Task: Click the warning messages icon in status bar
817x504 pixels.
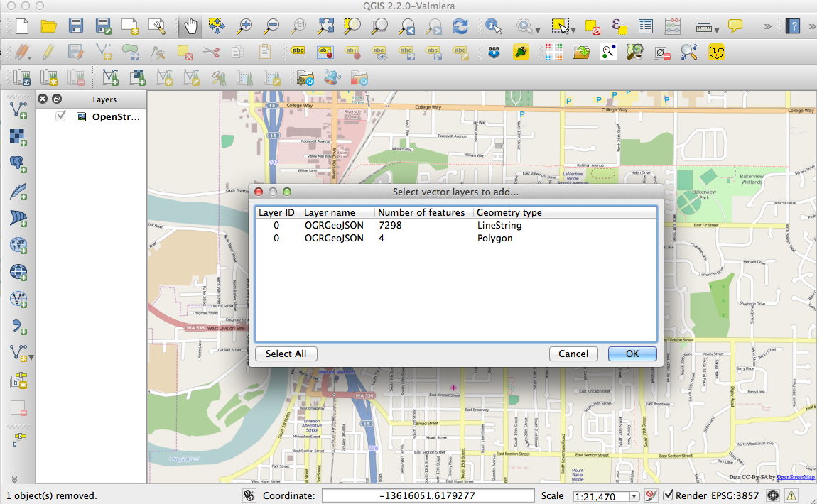Action: (x=791, y=495)
